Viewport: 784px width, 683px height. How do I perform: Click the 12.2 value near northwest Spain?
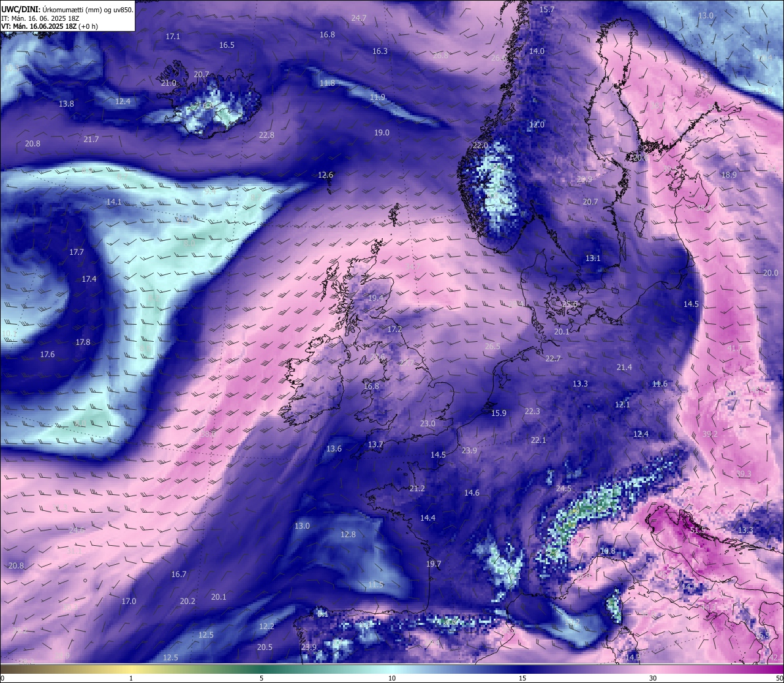266,626
